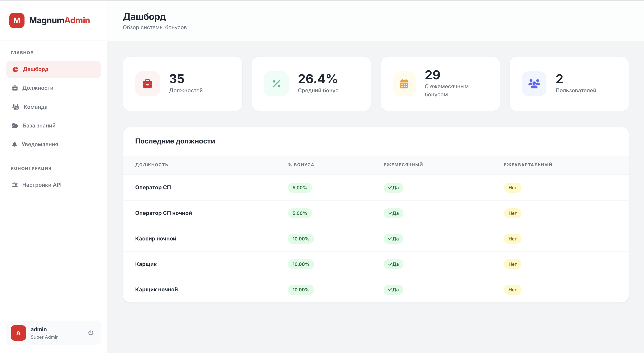Click the 29 monthly bonus count

click(x=433, y=75)
